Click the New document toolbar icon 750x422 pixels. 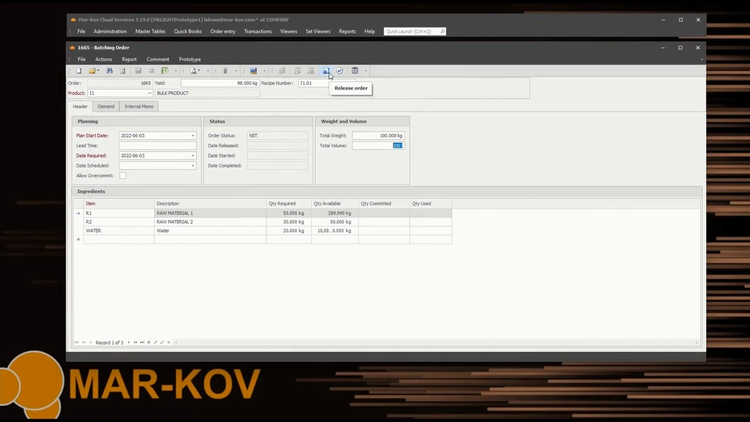coord(79,71)
